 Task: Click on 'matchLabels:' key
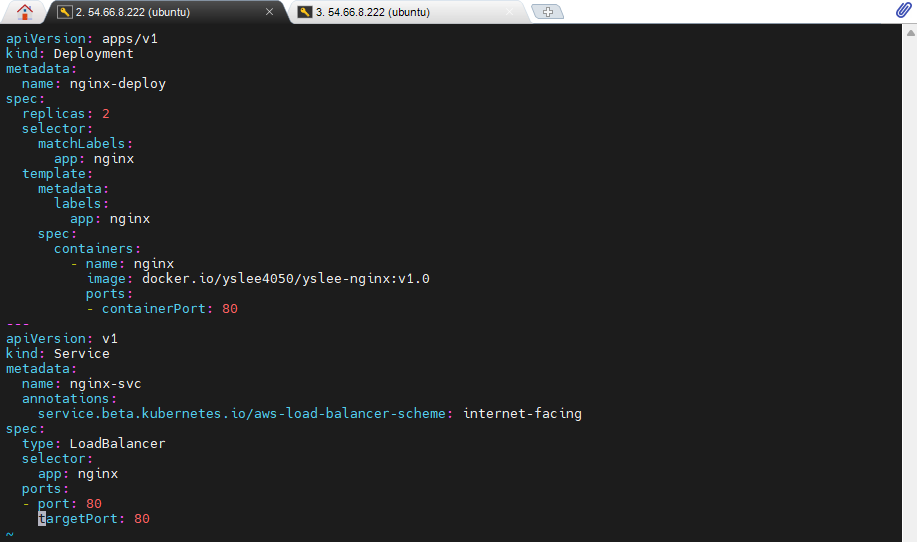pyautogui.click(x=85, y=144)
